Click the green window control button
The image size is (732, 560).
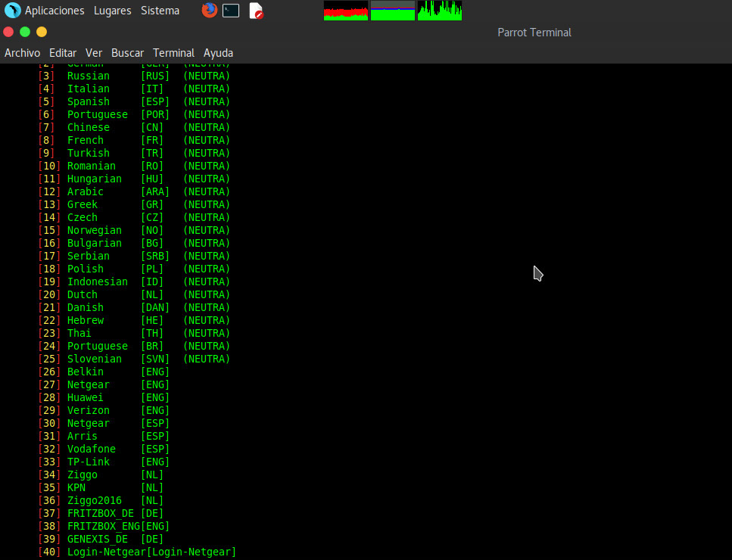click(25, 32)
